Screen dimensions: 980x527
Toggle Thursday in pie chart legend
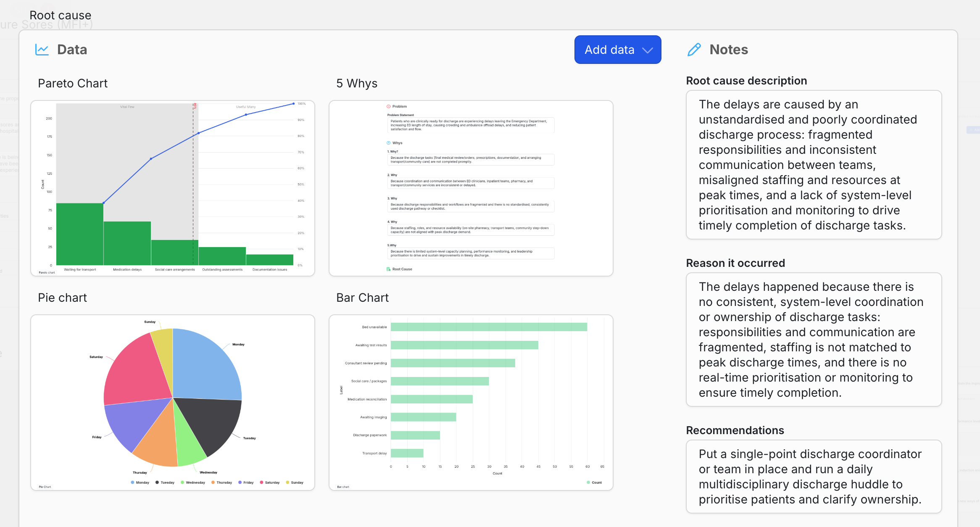click(221, 482)
